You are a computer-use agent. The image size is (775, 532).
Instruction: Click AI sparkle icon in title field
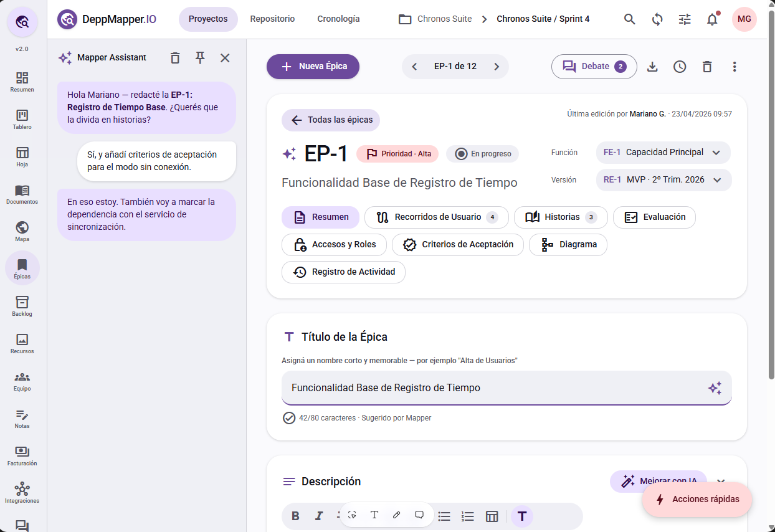click(715, 388)
